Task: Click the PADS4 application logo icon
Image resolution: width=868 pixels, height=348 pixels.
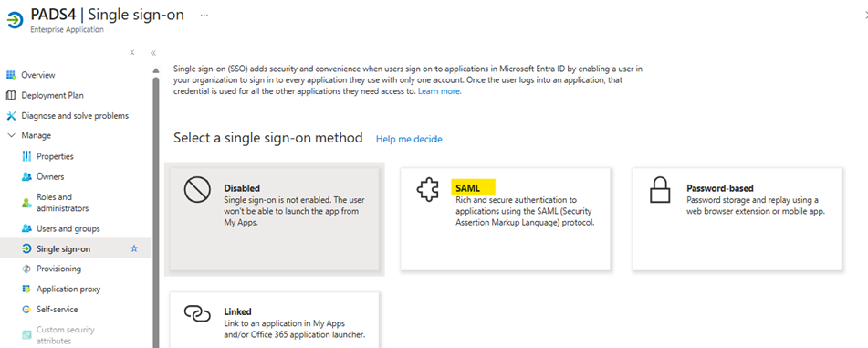Action: (15, 19)
